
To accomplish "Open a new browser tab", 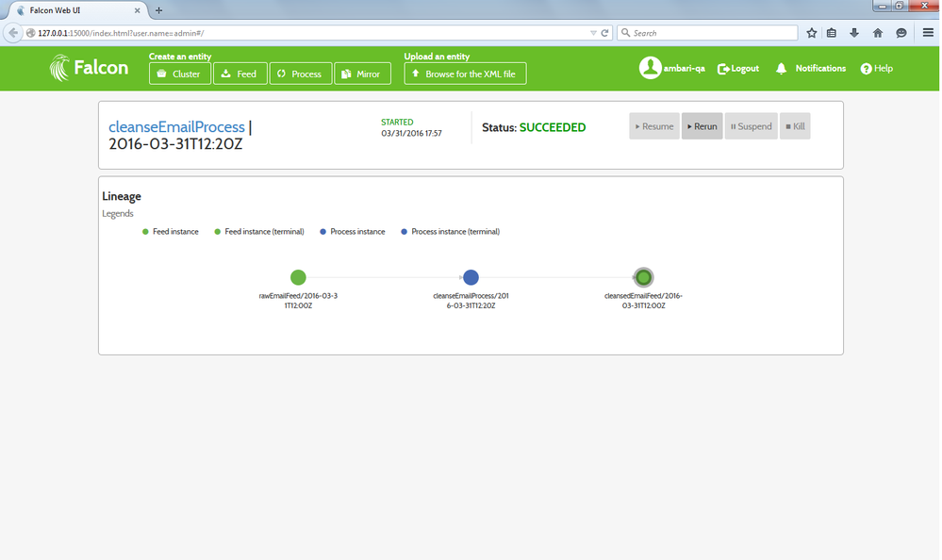I will [159, 10].
